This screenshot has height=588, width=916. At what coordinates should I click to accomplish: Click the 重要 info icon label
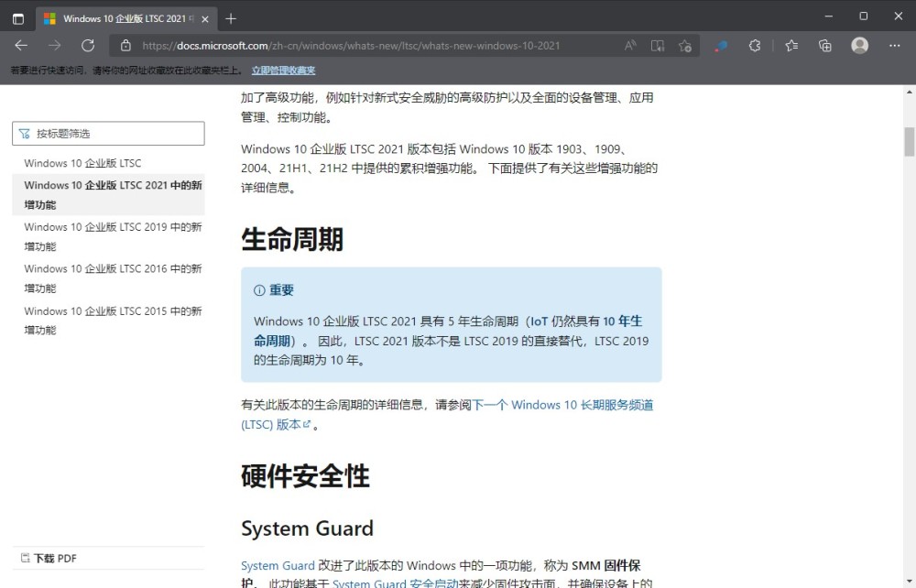coord(274,290)
